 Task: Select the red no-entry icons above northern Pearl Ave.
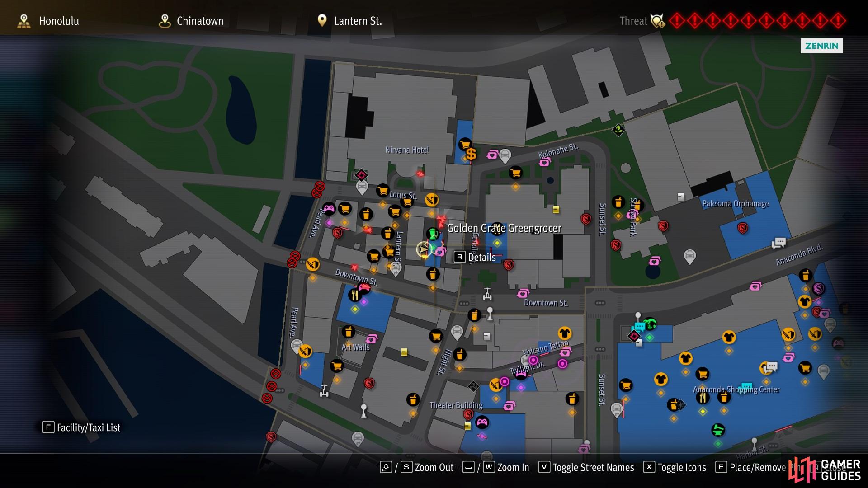pos(318,189)
